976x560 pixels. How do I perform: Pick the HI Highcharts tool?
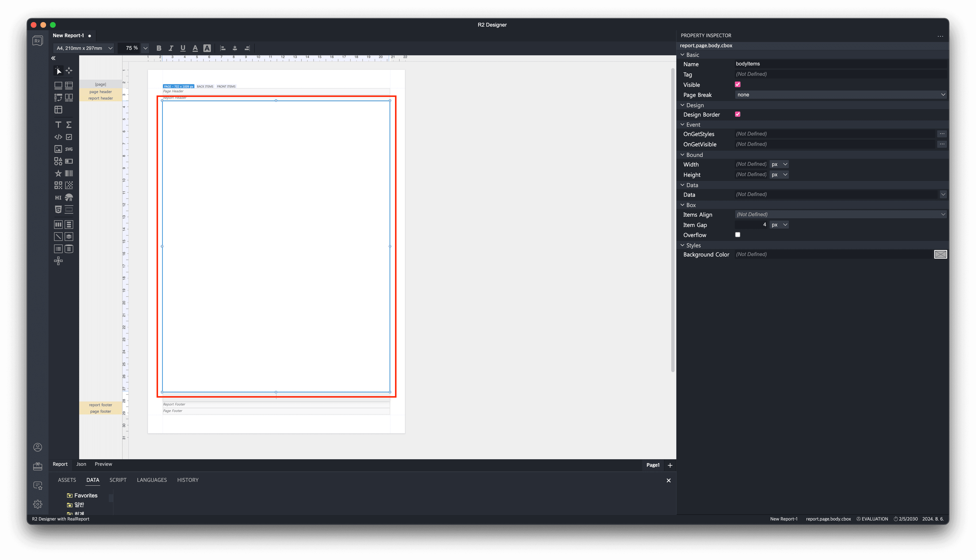coord(58,198)
